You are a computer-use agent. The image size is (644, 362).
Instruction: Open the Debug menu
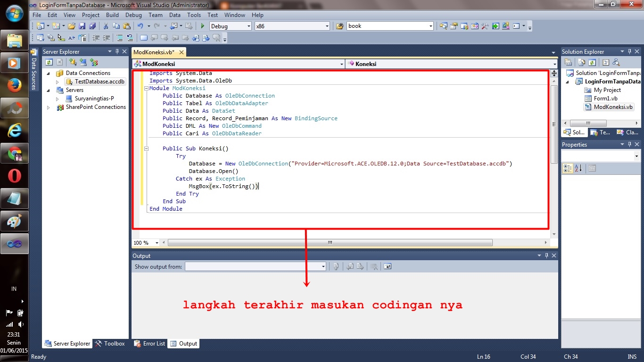pyautogui.click(x=133, y=15)
